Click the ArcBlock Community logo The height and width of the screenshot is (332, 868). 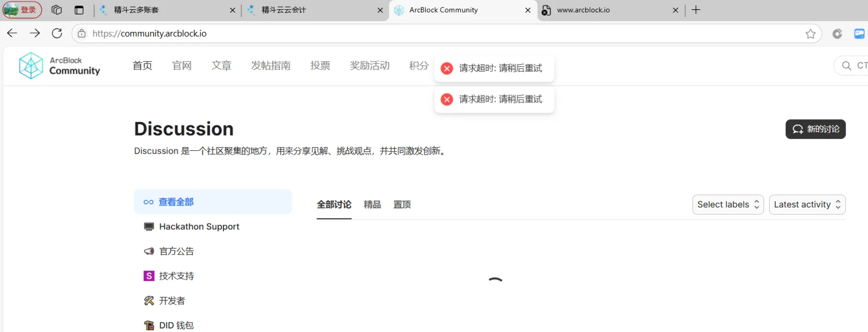pos(60,66)
